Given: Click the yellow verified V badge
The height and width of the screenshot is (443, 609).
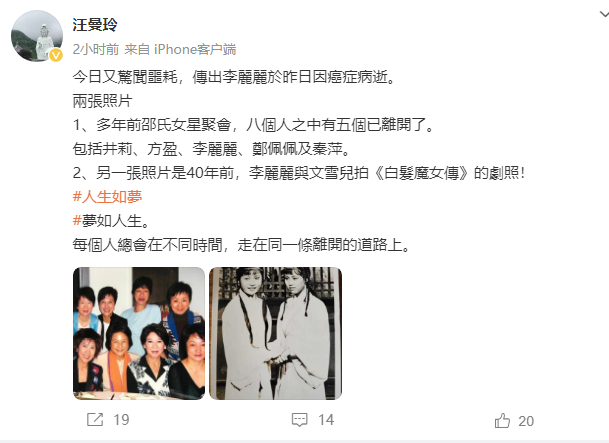Looking at the screenshot, I should pyautogui.click(x=56, y=55).
